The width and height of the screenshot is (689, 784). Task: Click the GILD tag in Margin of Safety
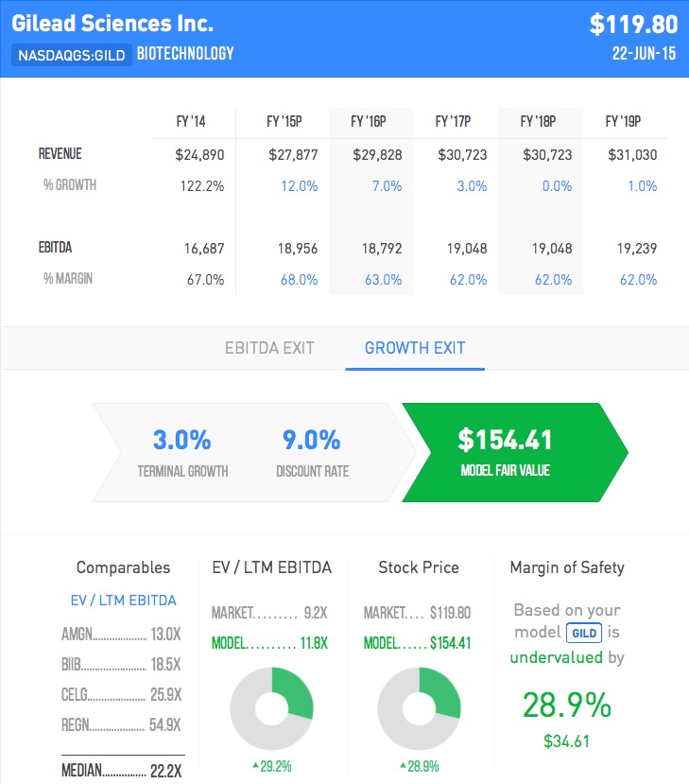pyautogui.click(x=583, y=633)
